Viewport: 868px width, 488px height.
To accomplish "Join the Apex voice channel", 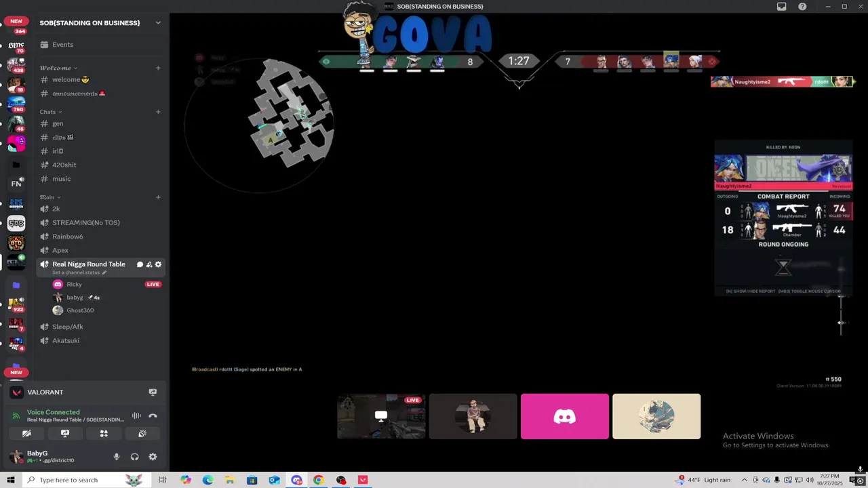I will click(100, 250).
